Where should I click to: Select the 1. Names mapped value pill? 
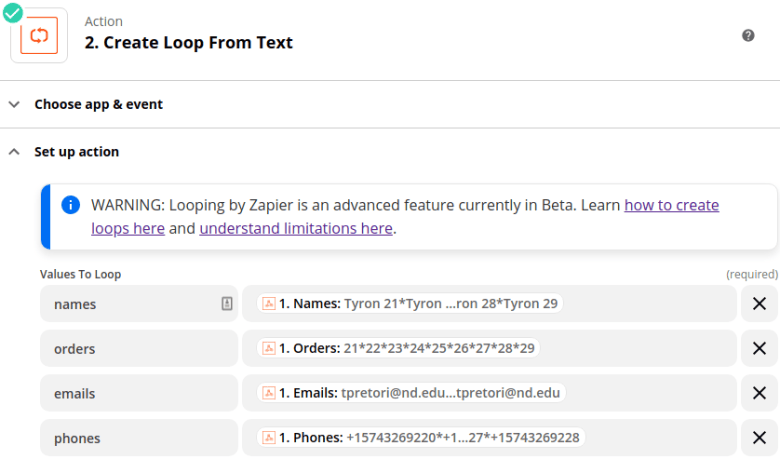(410, 303)
